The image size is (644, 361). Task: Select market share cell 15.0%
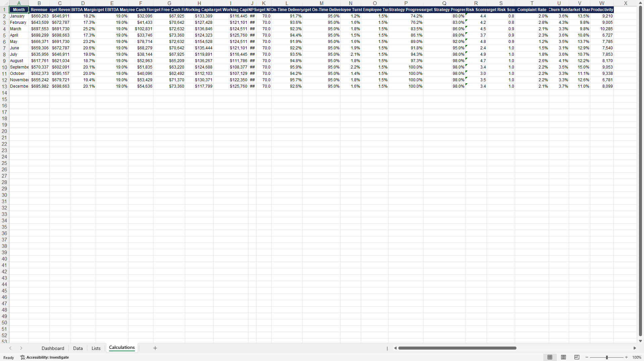click(x=580, y=67)
